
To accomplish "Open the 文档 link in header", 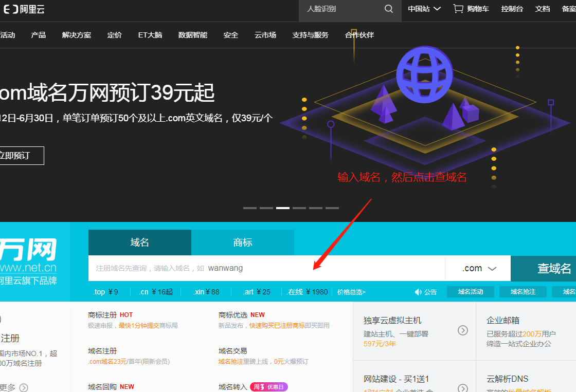I will [x=543, y=9].
